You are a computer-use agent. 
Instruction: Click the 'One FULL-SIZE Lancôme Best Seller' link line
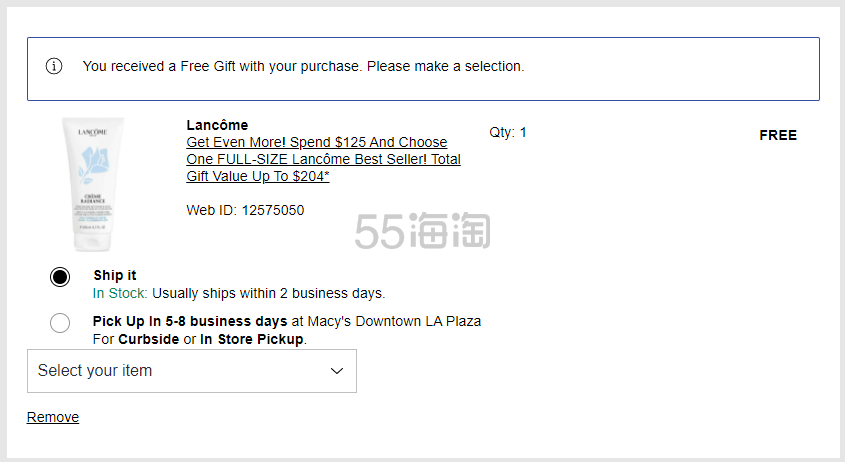[323, 160]
